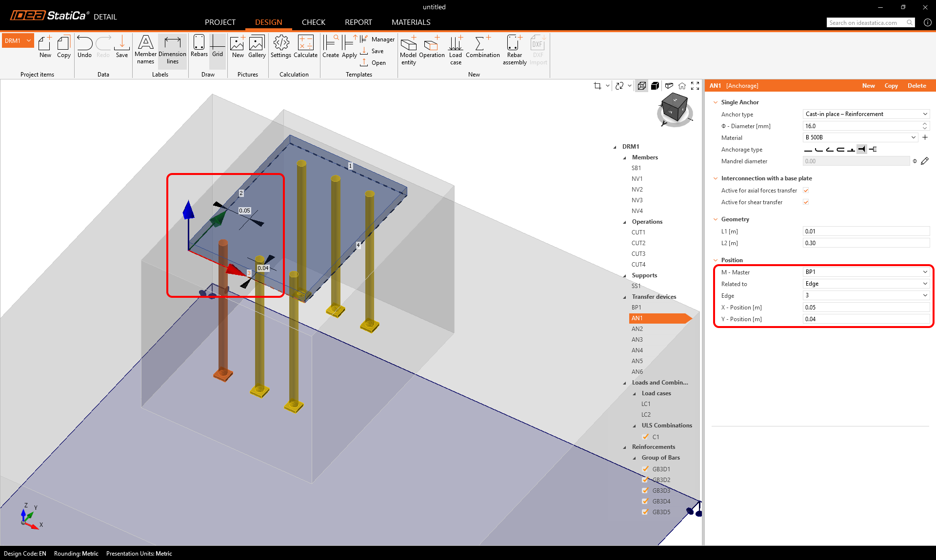
Task: Open the Anchor type dropdown
Action: 866,114
